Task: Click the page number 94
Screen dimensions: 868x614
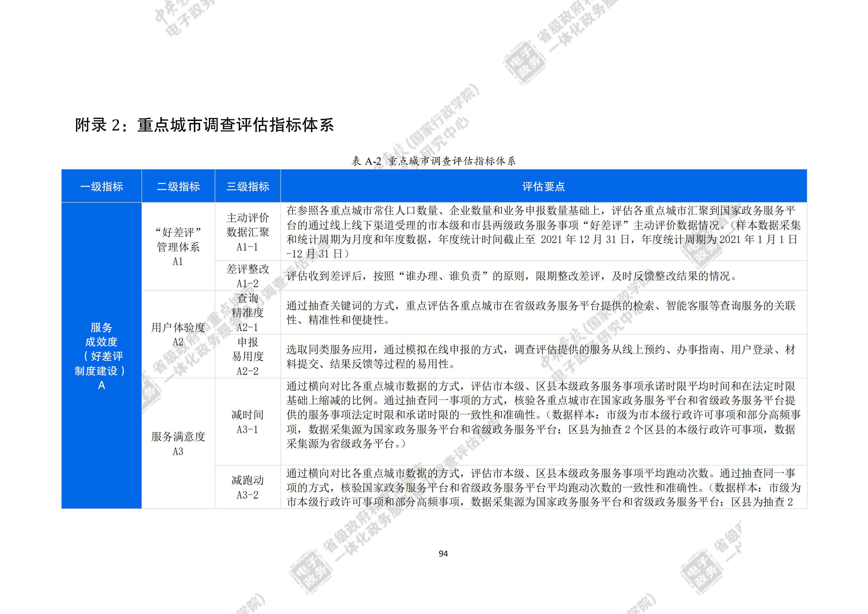Action: 443,553
